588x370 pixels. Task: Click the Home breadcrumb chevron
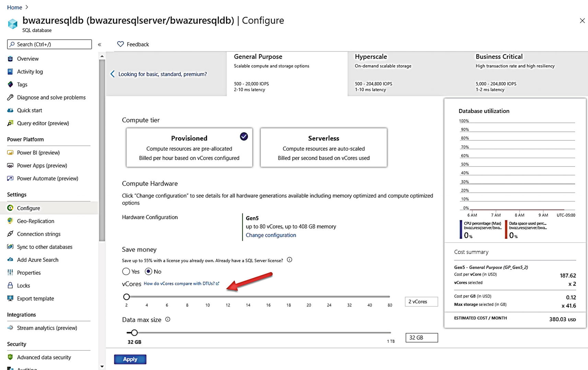(x=27, y=7)
